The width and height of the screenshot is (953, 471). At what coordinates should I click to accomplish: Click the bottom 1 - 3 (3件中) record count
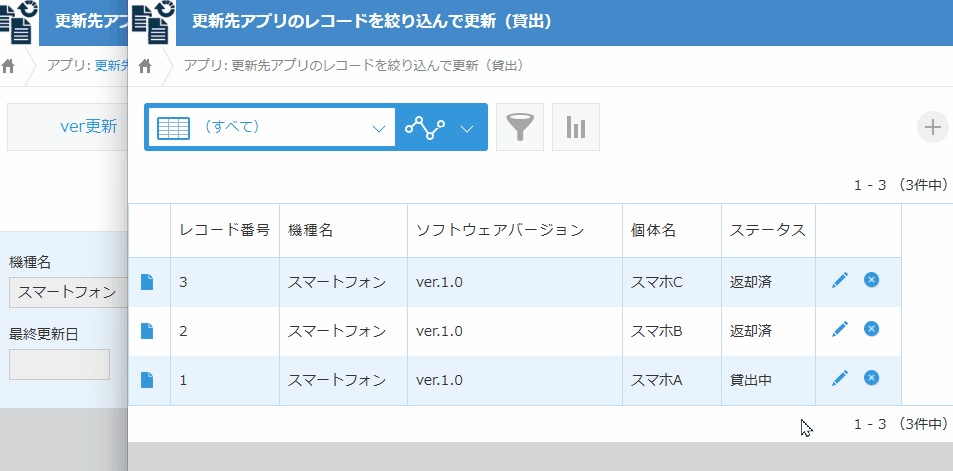(901, 424)
